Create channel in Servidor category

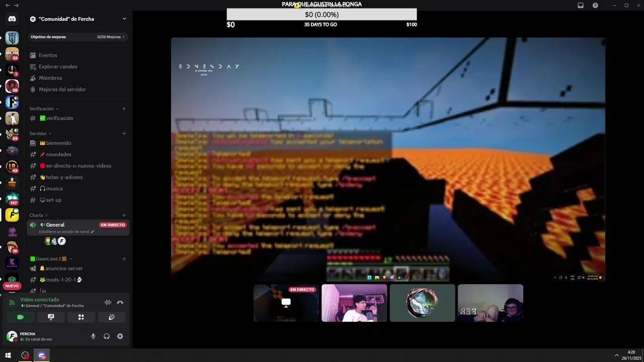click(124, 133)
